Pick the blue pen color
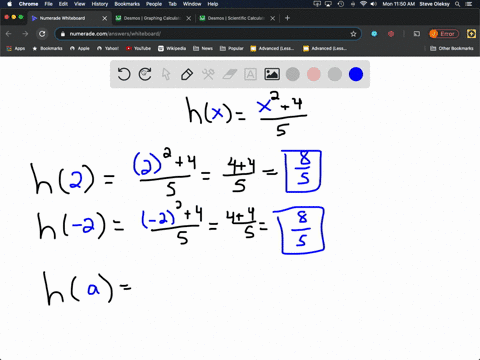This screenshot has width=480, height=360. (356, 74)
